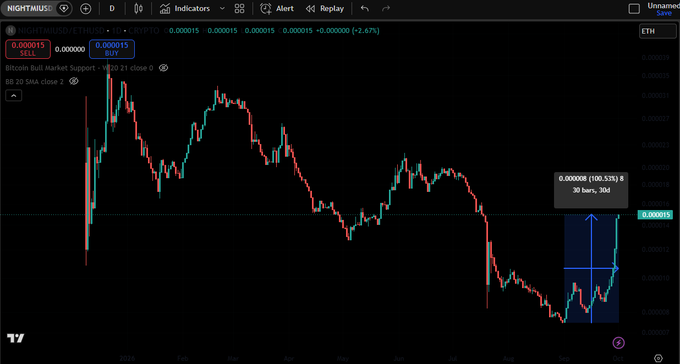This screenshot has width=680, height=364.
Task: Click the 0.000000 spread value
Action: tap(70, 49)
